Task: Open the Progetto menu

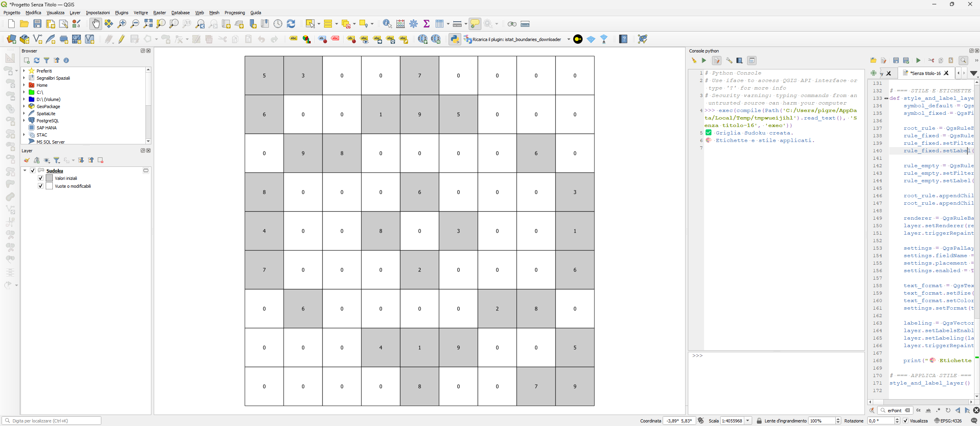Action: [12, 13]
